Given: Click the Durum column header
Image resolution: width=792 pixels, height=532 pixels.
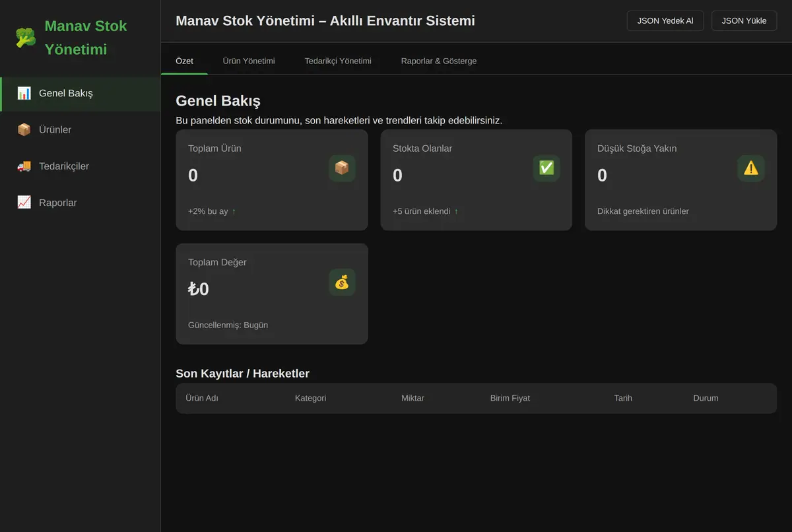Looking at the screenshot, I should (706, 398).
